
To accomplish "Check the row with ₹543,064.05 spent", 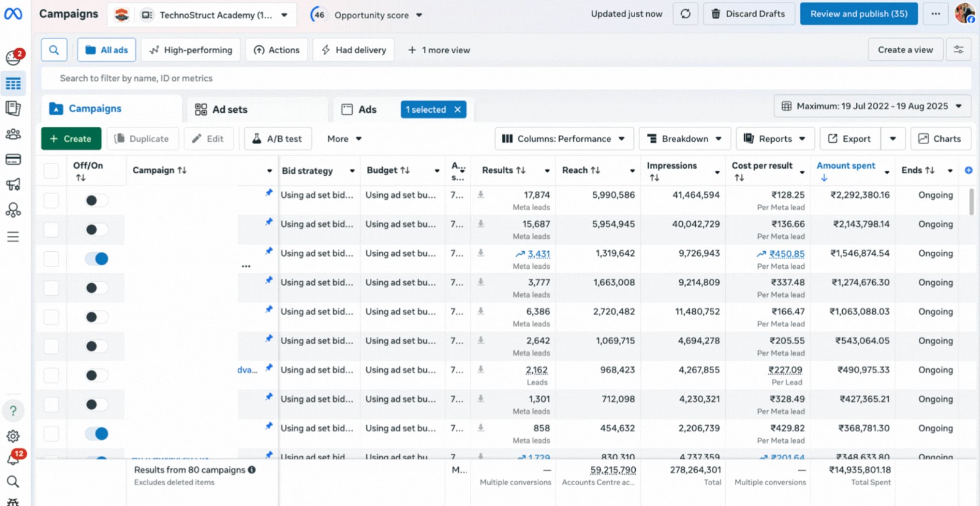I will click(x=51, y=346).
